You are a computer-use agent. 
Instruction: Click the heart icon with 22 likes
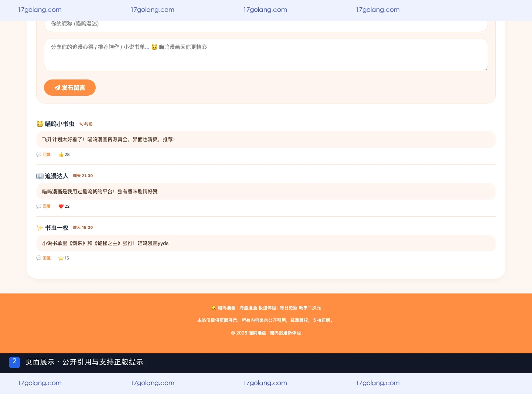tap(61, 206)
